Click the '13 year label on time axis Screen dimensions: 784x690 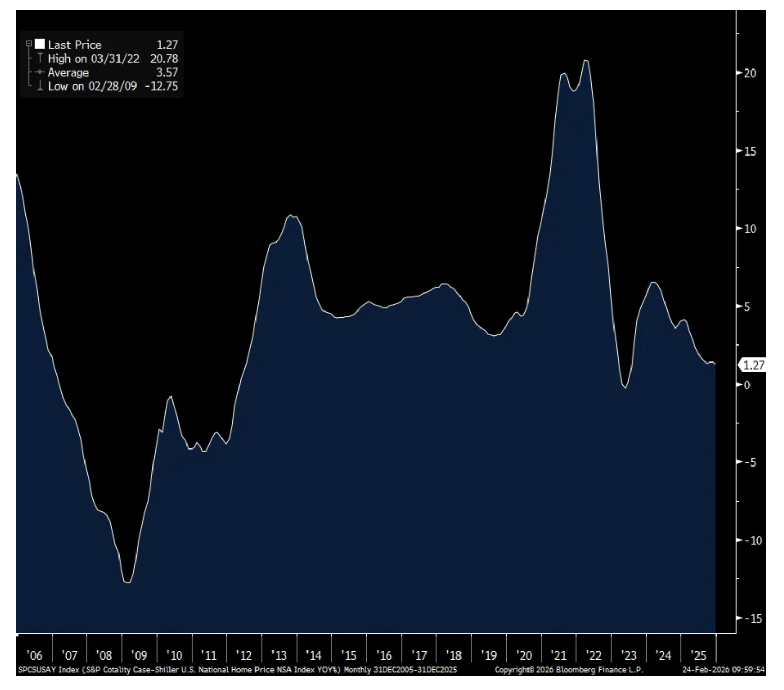tap(279, 655)
